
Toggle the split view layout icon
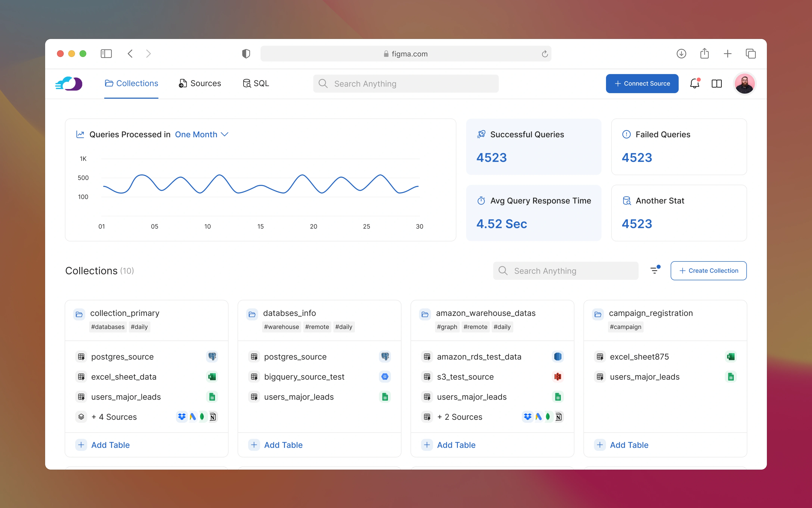(717, 84)
